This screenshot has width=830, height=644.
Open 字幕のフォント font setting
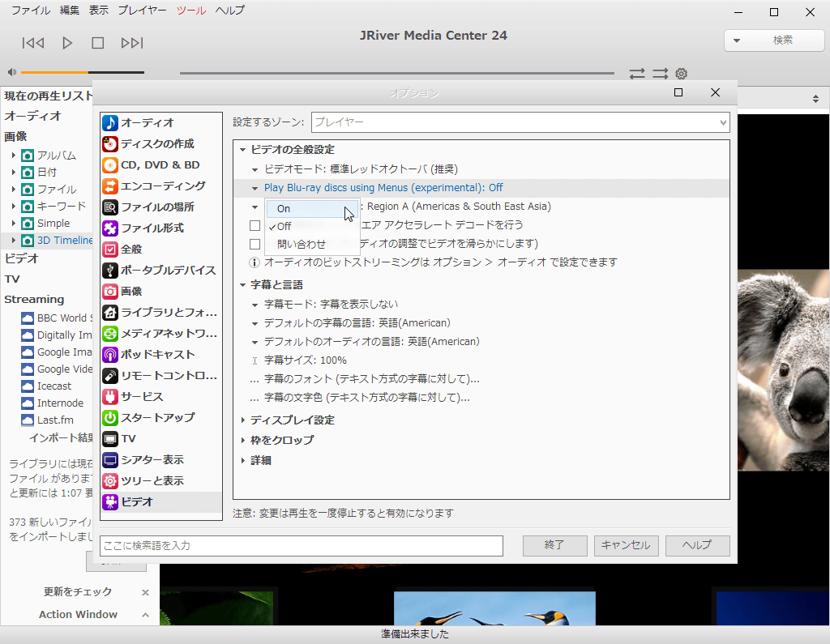coord(371,379)
